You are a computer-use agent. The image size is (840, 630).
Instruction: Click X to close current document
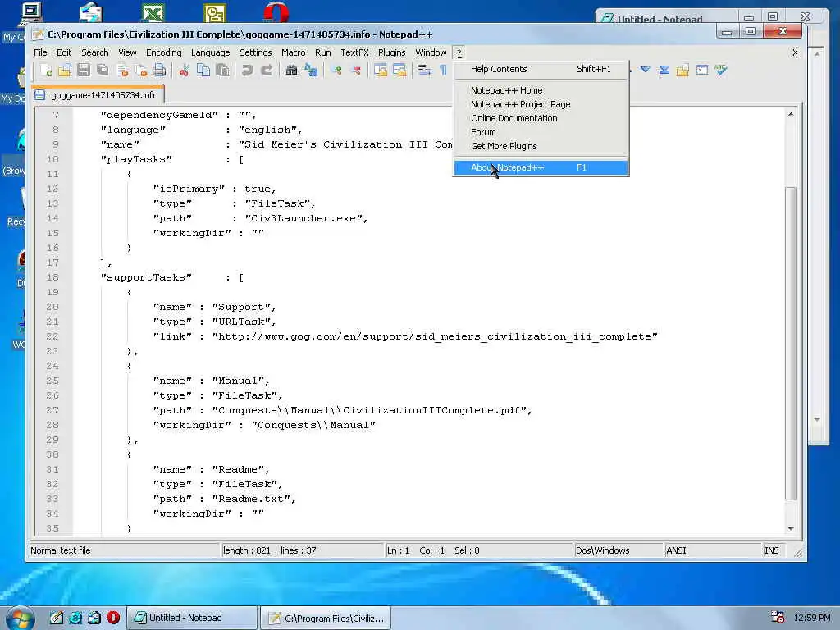click(x=795, y=52)
